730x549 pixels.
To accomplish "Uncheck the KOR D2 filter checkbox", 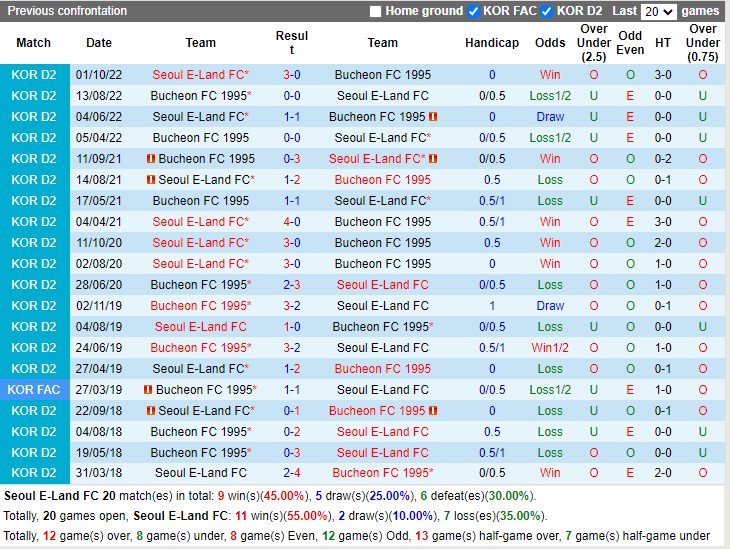I will coord(547,11).
